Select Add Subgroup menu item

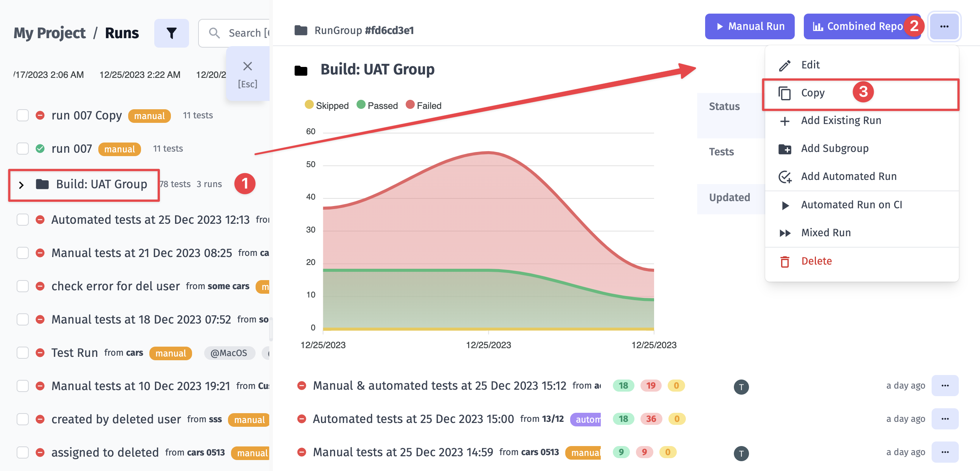[x=862, y=149]
